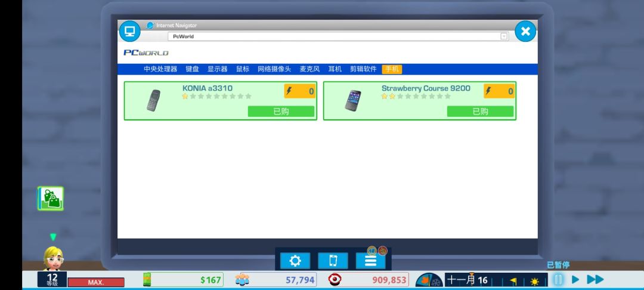Click the 已购 button for Strawberry Course 9200

[480, 112]
